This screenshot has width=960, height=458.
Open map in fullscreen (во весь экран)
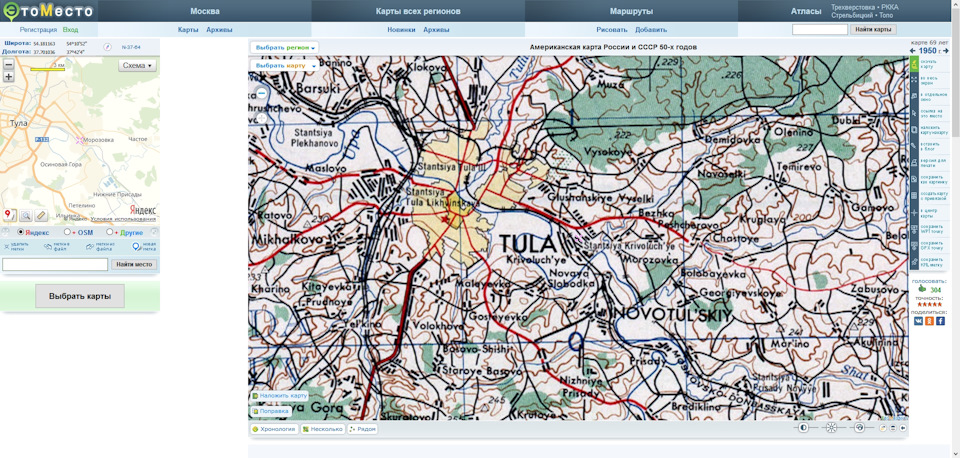pos(913,80)
